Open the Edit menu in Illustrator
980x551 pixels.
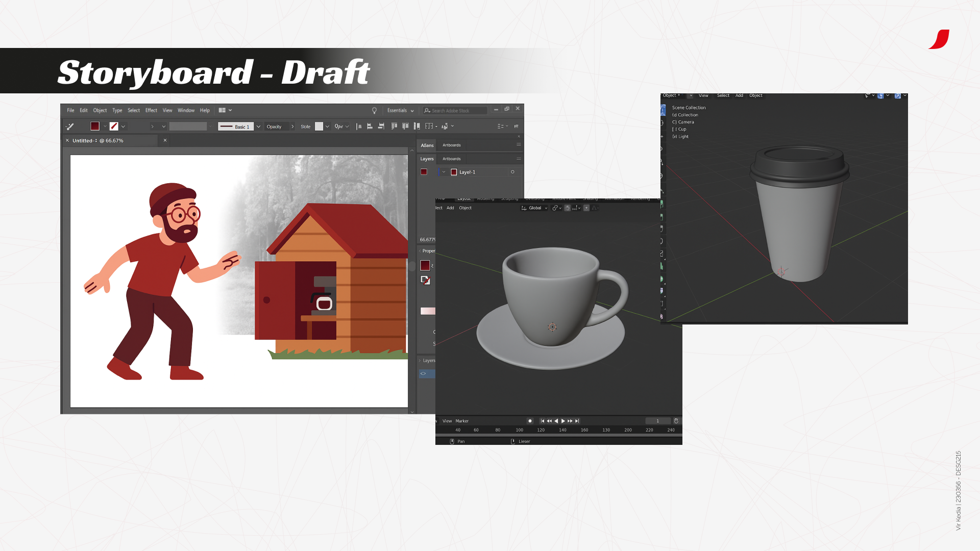(84, 110)
